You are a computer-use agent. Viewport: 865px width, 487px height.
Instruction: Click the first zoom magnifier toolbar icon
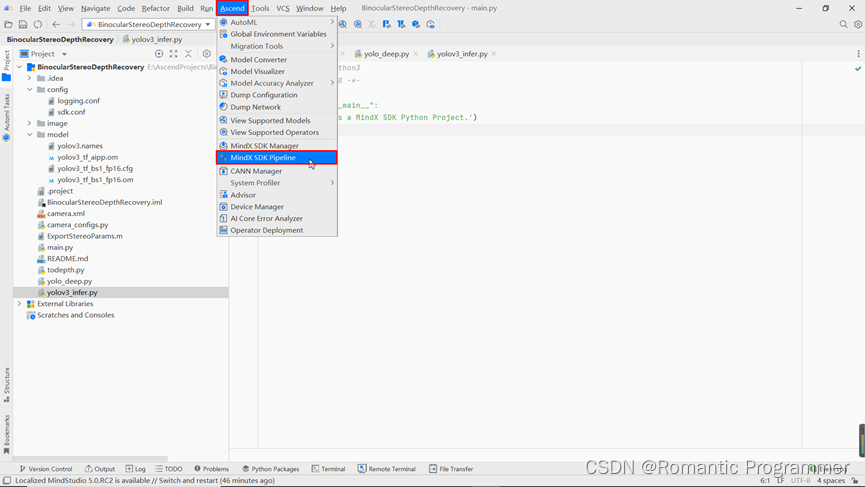click(343, 24)
